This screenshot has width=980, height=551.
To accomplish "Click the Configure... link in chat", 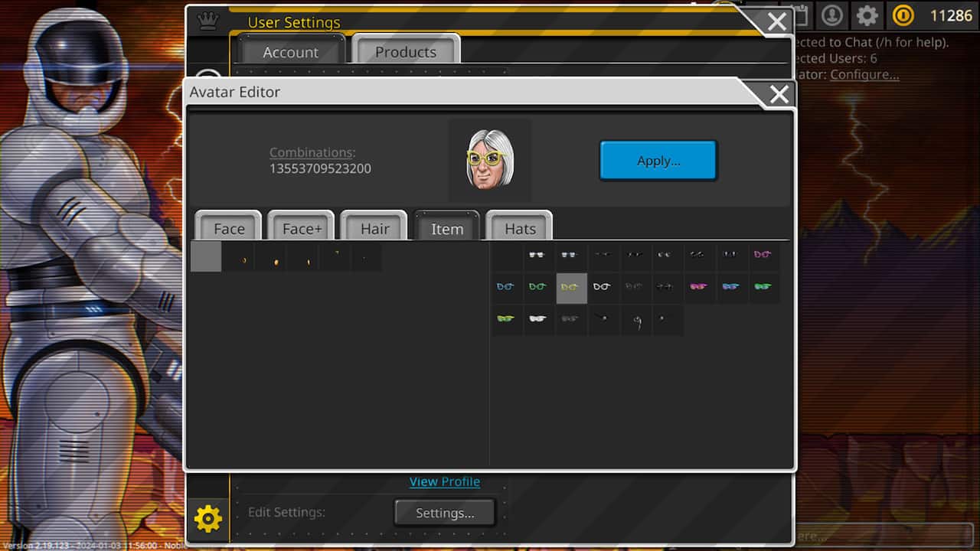I will pyautogui.click(x=864, y=74).
